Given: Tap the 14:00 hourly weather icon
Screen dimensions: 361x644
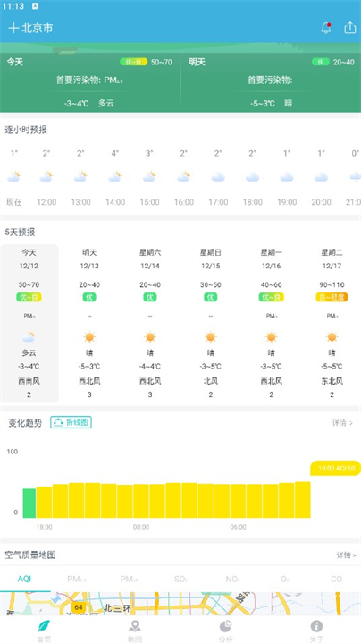Looking at the screenshot, I should click(115, 176).
